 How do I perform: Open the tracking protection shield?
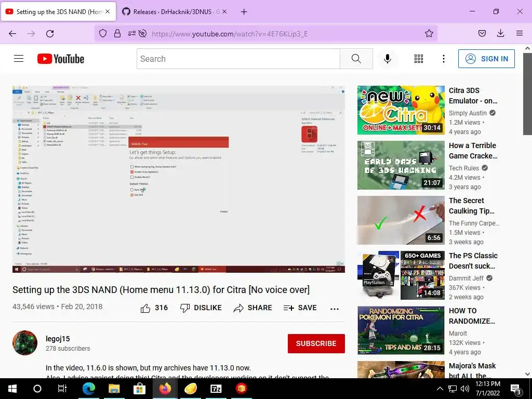(103, 33)
